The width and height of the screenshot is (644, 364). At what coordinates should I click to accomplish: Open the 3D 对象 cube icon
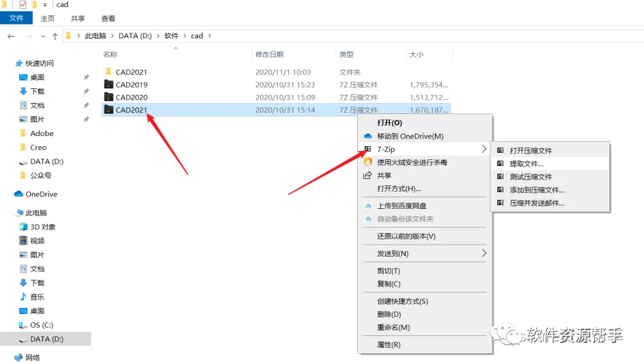[x=23, y=227]
